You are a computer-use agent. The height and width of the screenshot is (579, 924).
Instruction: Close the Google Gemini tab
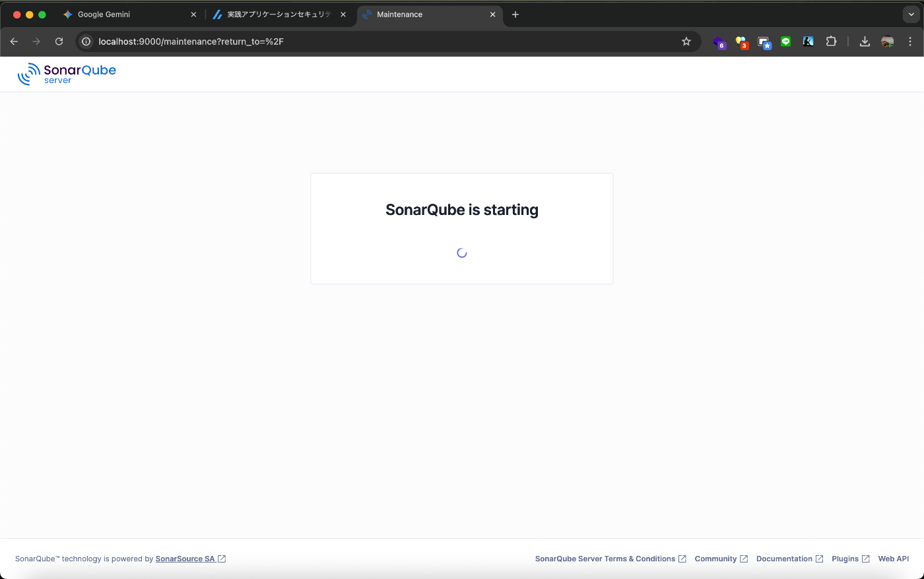pos(193,15)
